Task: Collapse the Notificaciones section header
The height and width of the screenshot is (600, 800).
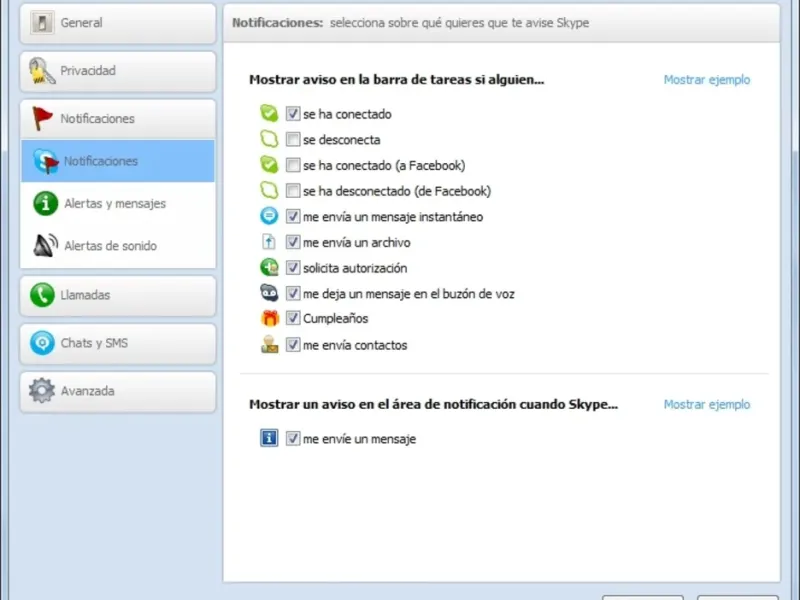Action: click(x=118, y=119)
